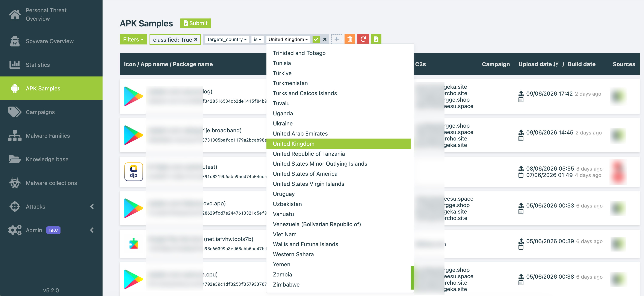Click the net.iafvhv.tools7b puzzle icon
Screen dimensions: 644x296
[x=133, y=243]
